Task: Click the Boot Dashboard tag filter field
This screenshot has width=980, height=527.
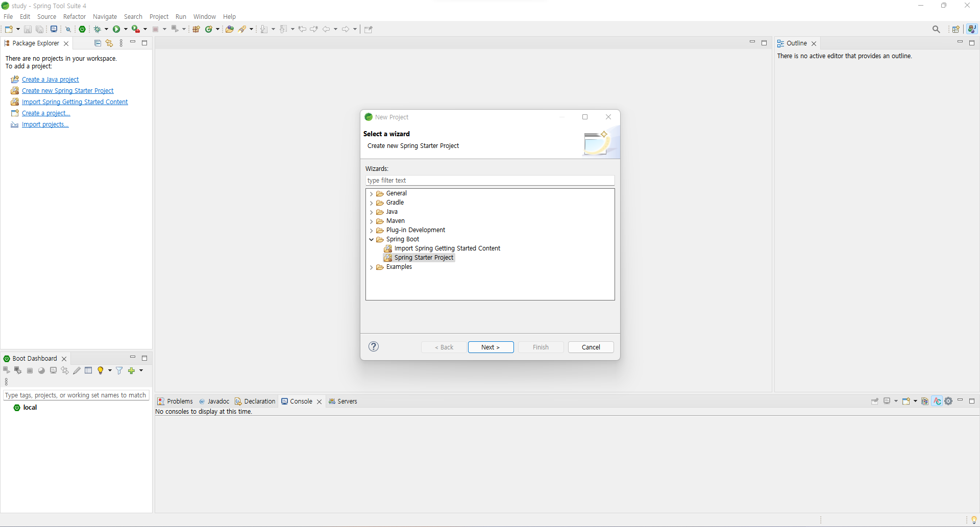Action: pos(76,395)
